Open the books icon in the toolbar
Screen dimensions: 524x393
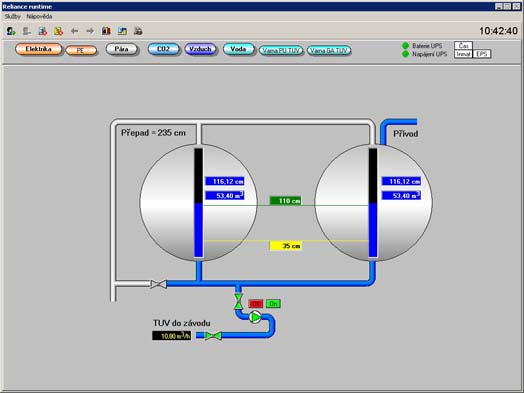[106, 31]
